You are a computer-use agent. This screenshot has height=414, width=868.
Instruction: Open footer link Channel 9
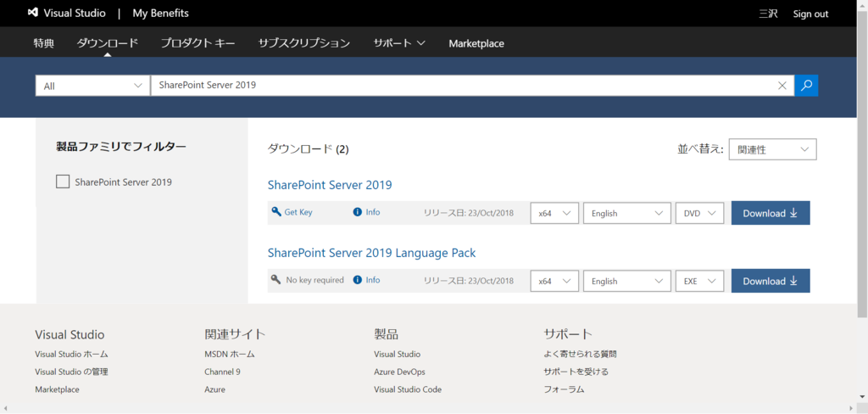pyautogui.click(x=223, y=372)
